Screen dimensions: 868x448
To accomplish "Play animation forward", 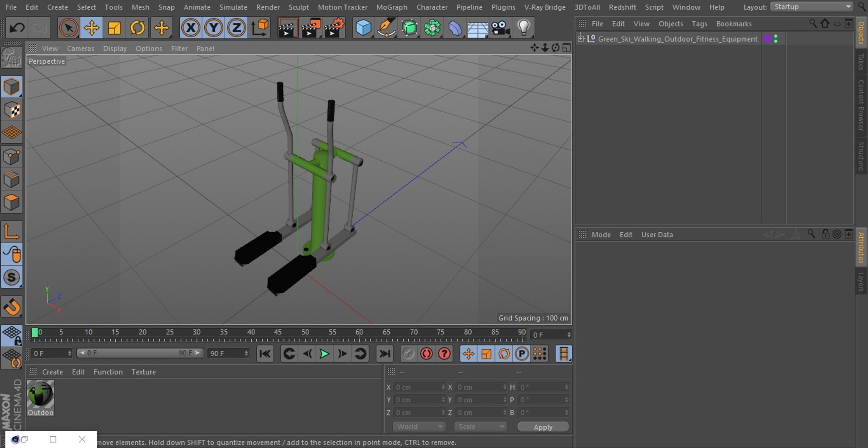I will coord(324,354).
